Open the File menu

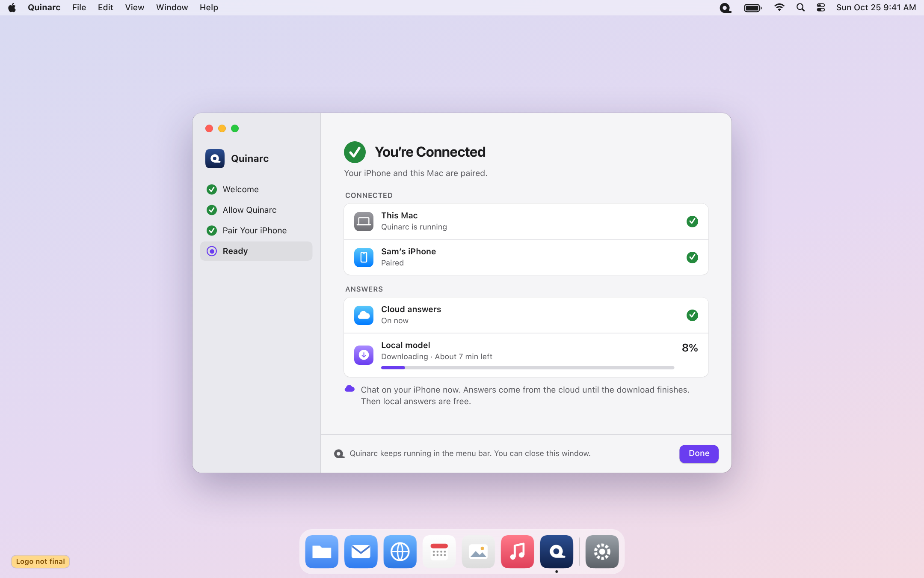(79, 8)
